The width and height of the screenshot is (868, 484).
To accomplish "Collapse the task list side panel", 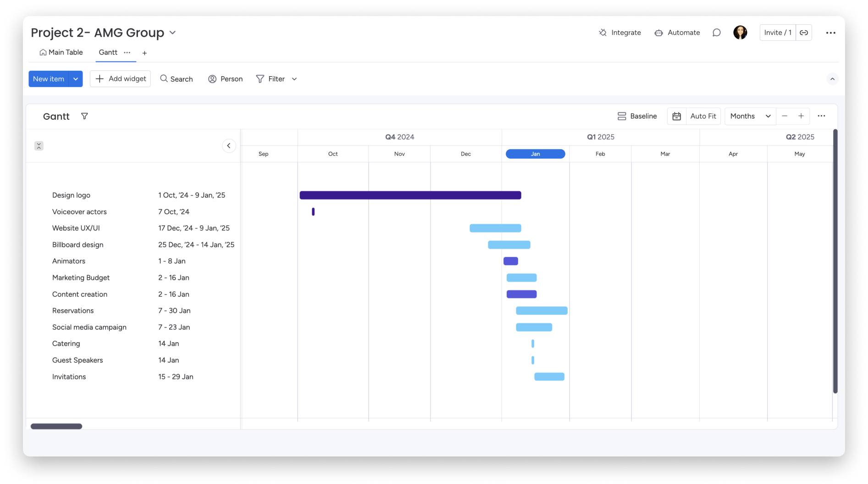I will pos(229,146).
